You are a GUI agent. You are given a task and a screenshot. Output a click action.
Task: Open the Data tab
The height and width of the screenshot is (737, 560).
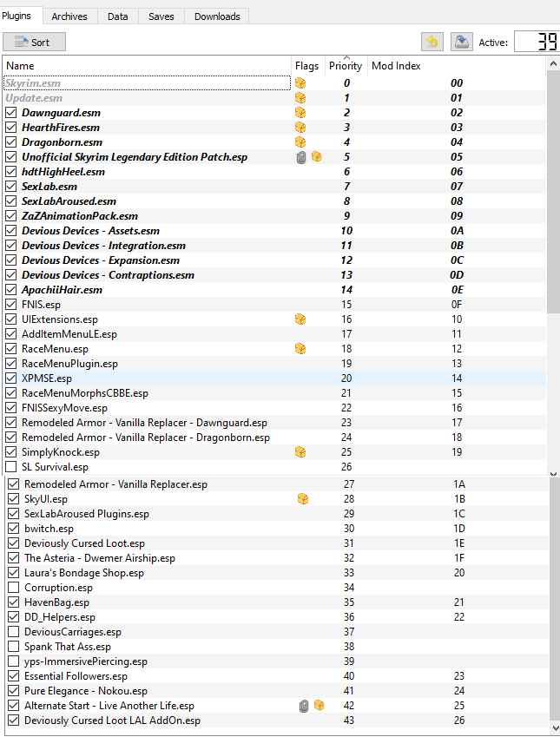pyautogui.click(x=117, y=16)
